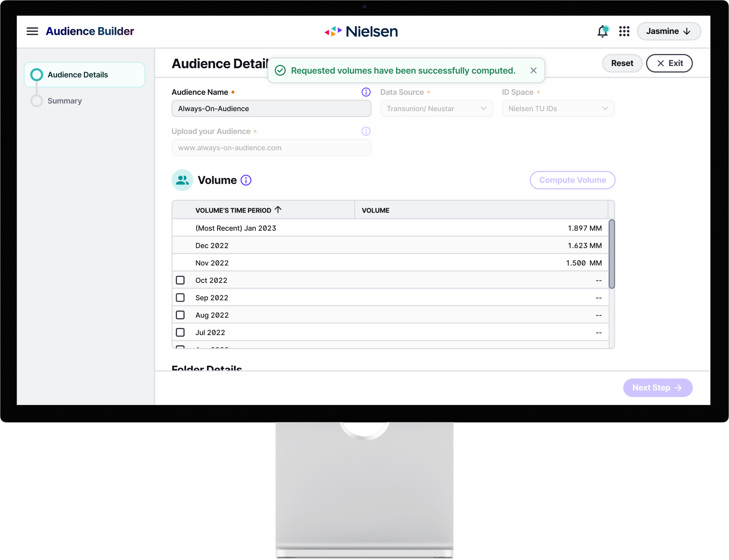Click the Upload your Audience info icon
729x560 pixels.
click(366, 131)
